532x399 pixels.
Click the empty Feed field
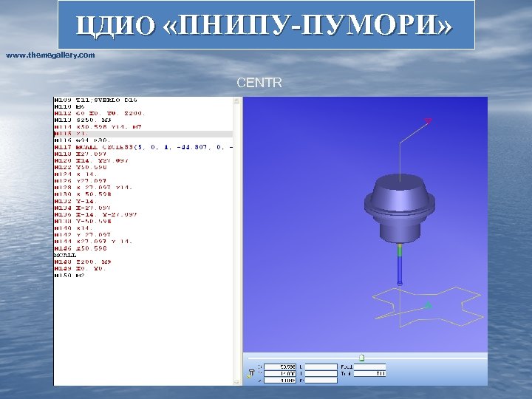(x=370, y=366)
